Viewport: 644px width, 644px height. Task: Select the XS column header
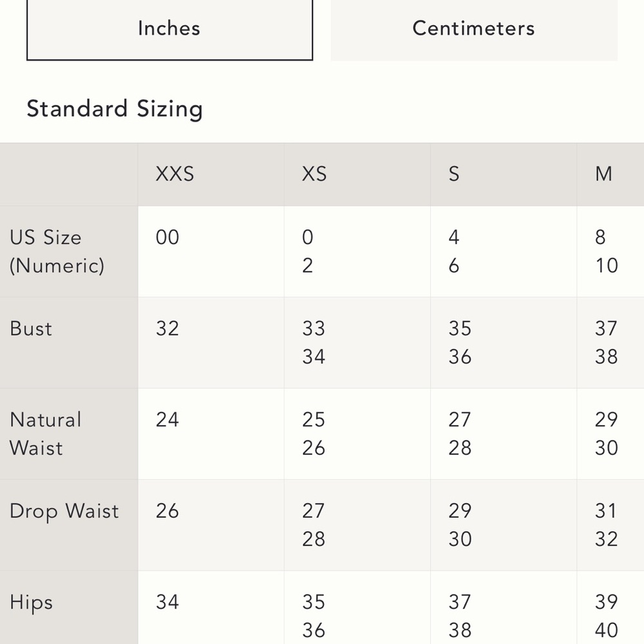(357, 174)
